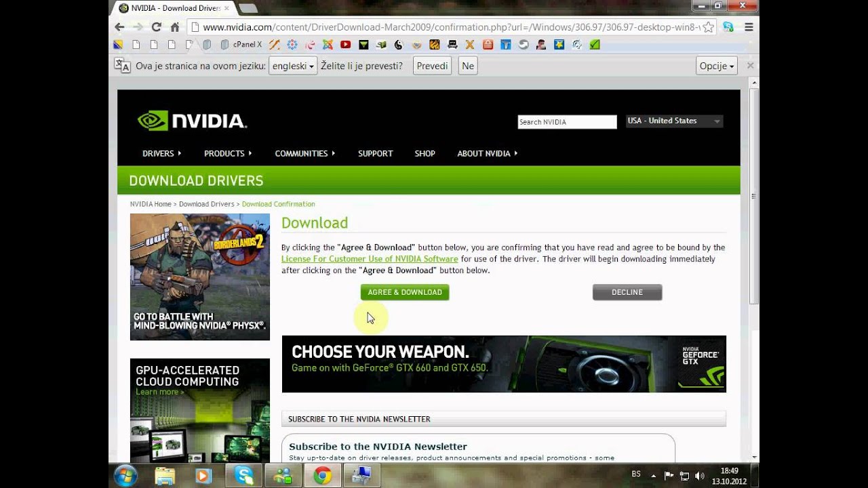Open a new browser tab
868x488 pixels.
pos(248,8)
